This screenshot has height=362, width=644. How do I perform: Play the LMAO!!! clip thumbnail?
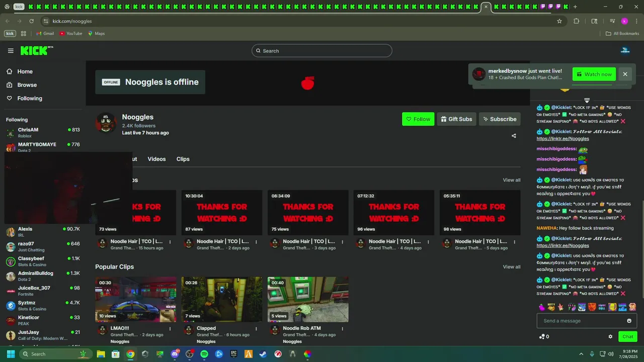click(136, 300)
